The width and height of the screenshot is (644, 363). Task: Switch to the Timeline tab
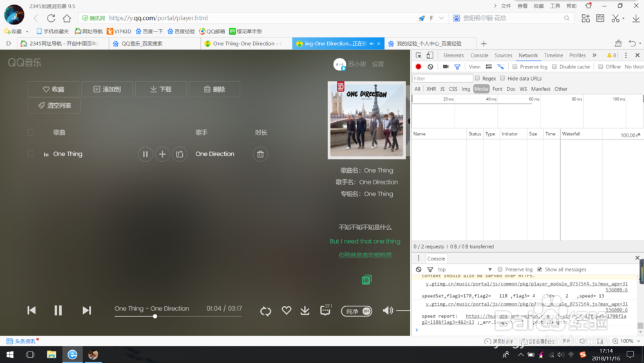point(553,55)
